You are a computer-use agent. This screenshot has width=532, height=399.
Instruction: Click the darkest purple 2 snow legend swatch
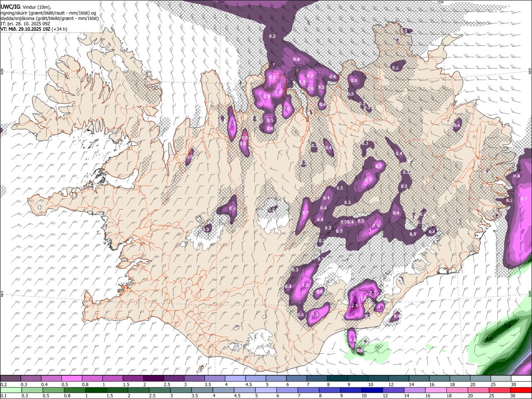(153, 379)
